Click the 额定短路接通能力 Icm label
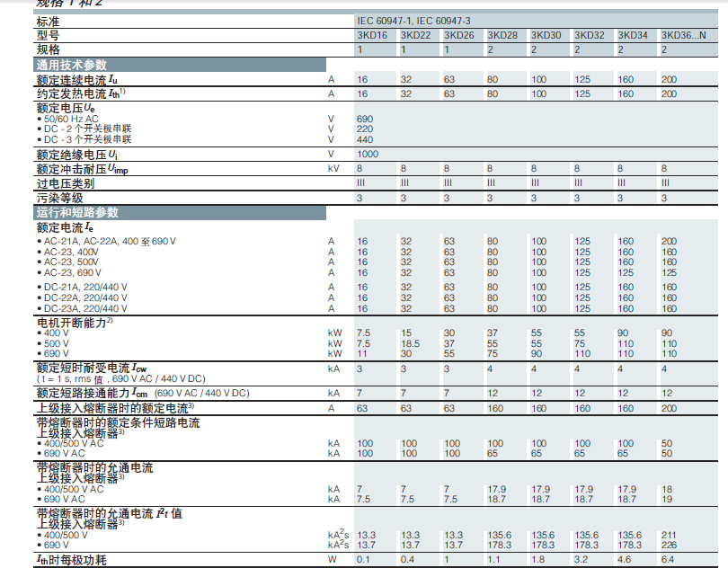Image resolution: width=728 pixels, height=568 pixels. point(92,394)
